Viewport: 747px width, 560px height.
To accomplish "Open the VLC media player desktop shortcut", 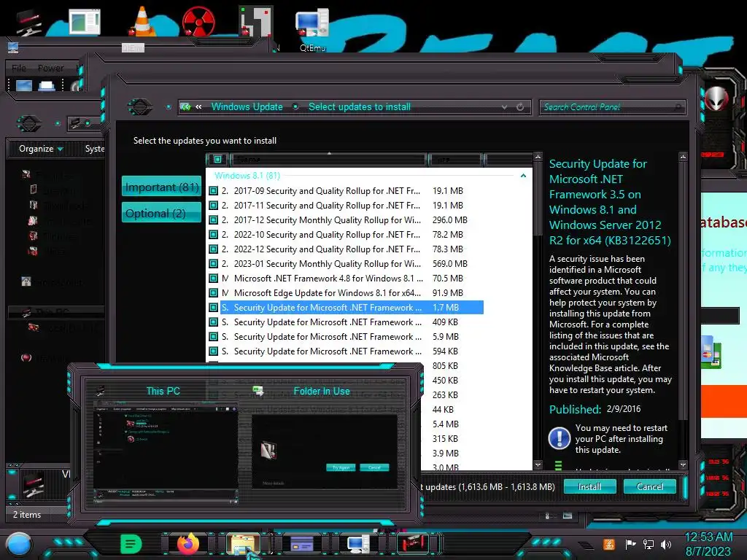I will click(142, 21).
